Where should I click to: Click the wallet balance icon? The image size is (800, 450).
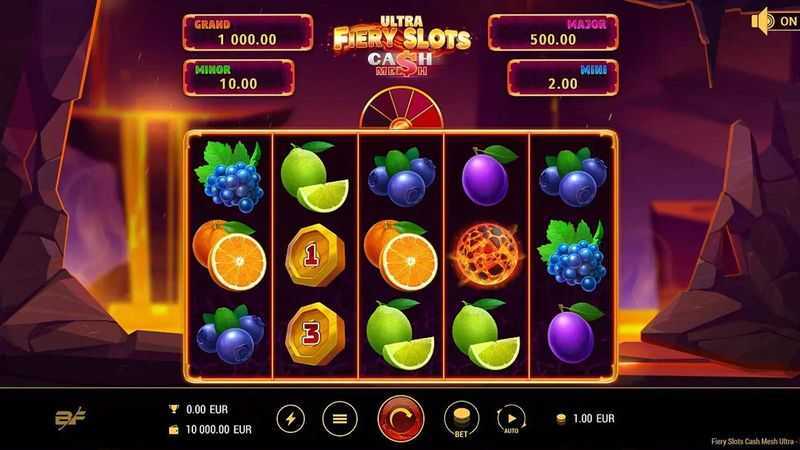point(173,430)
